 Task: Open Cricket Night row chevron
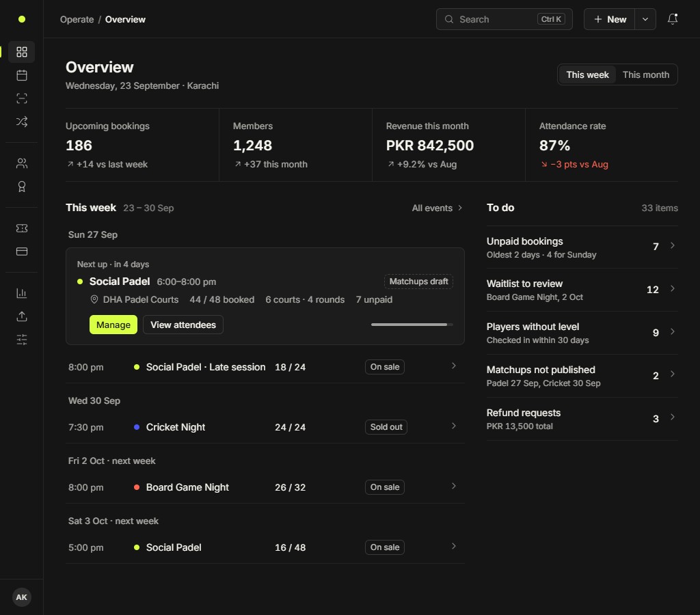pyautogui.click(x=454, y=426)
